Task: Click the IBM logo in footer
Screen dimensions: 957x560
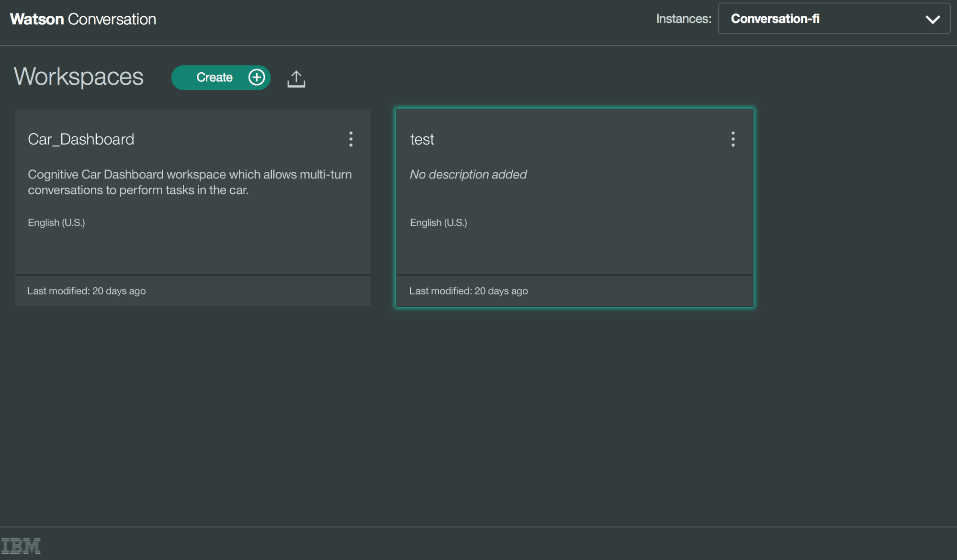Action: coord(21,546)
